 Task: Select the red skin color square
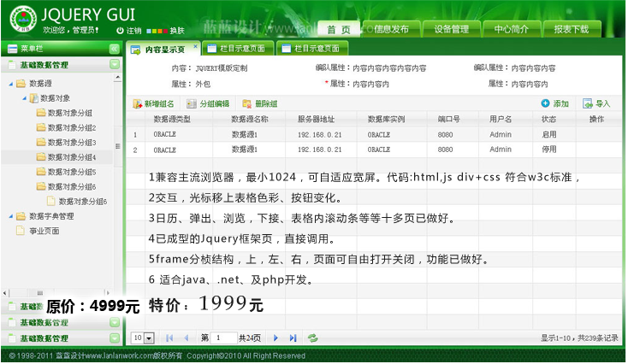point(164,31)
